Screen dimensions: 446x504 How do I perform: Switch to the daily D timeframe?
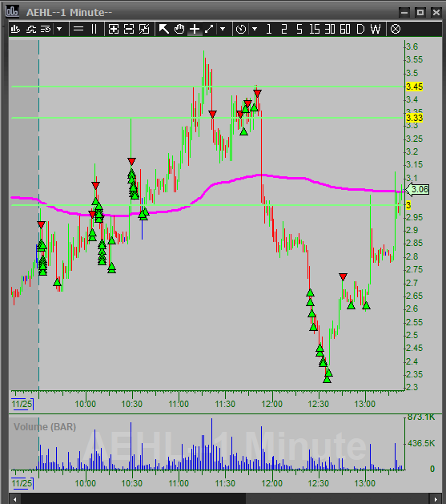coord(360,30)
